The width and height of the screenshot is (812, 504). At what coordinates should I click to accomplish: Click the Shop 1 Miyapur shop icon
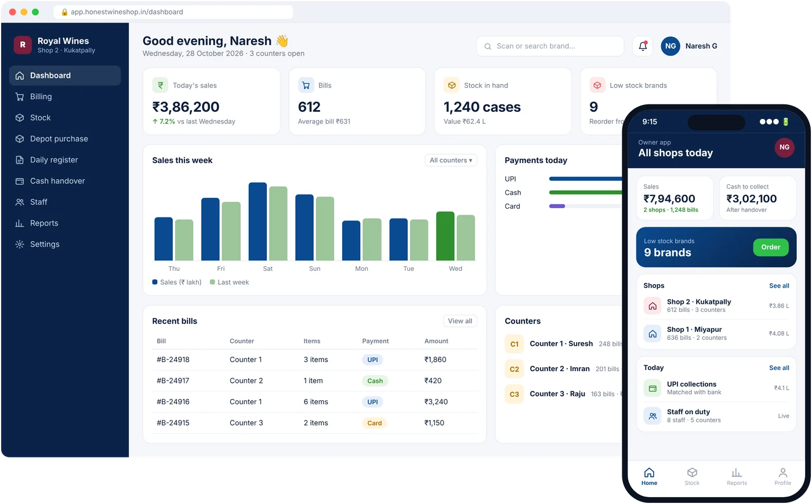pyautogui.click(x=652, y=333)
